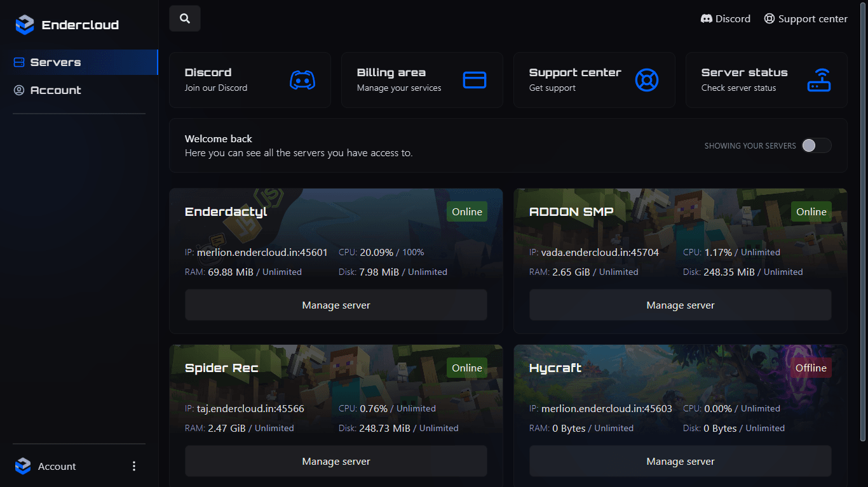Open the Support center top link
The image size is (868, 487).
coord(806,19)
